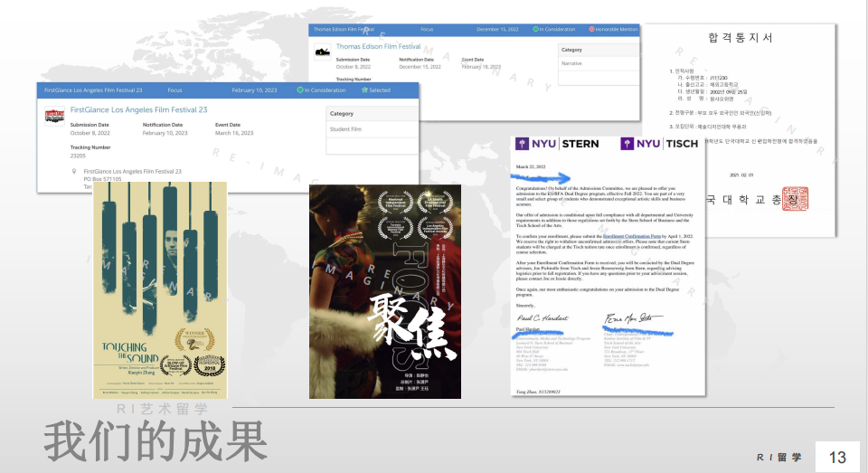
Task: Click the Narrative category value
Action: [571, 63]
